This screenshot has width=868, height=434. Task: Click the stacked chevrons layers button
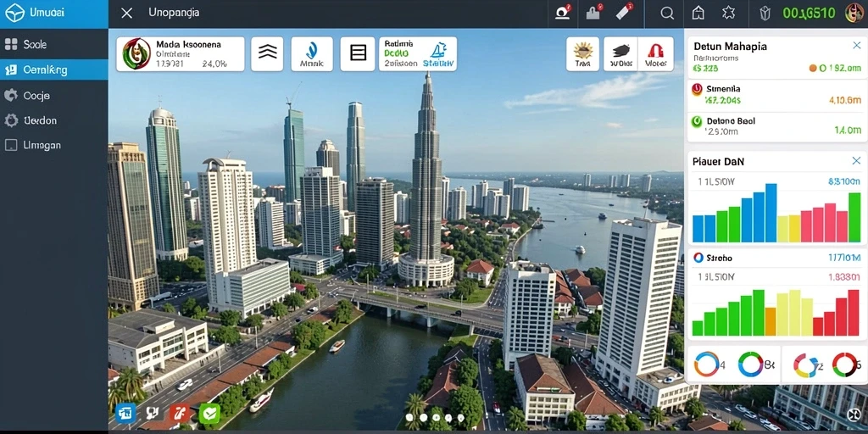tap(267, 53)
